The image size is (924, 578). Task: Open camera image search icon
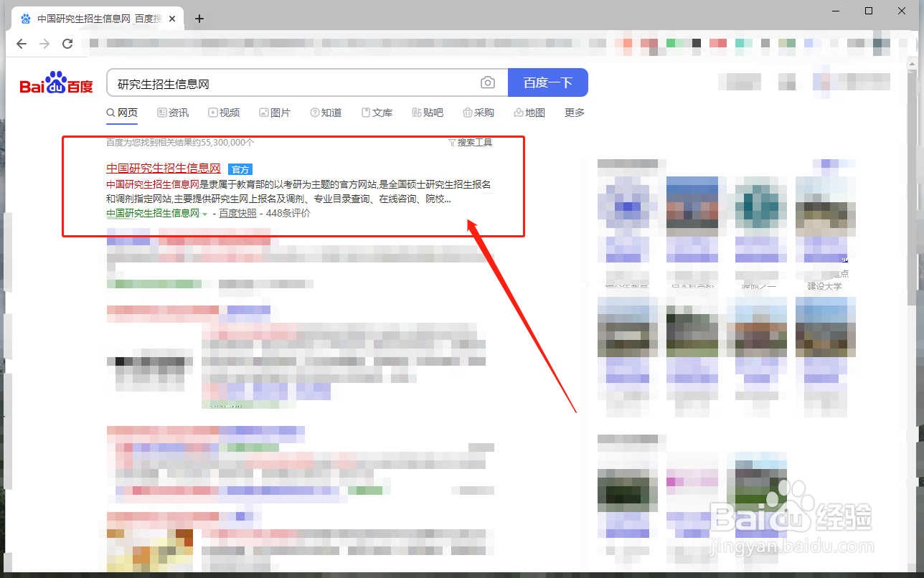coord(488,82)
